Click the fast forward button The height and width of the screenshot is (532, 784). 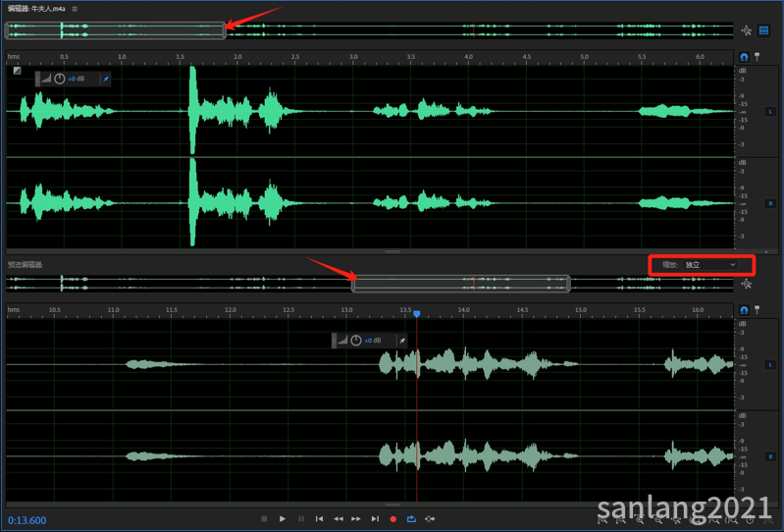point(356,518)
